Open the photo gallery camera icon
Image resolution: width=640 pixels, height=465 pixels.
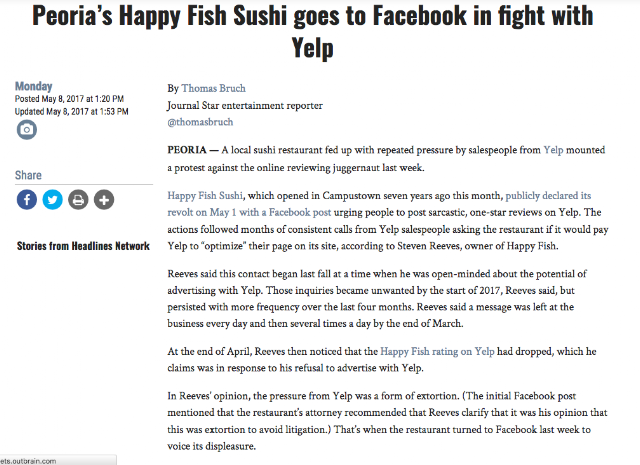27,130
